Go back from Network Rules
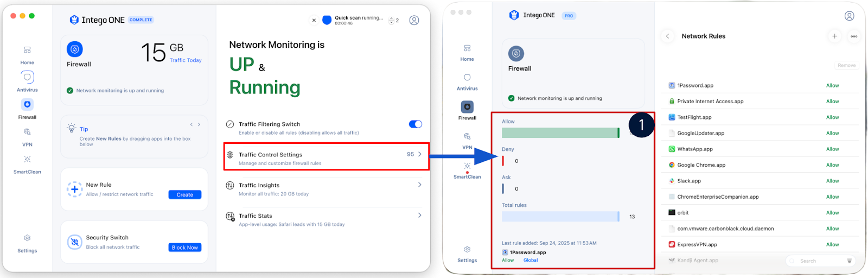The image size is (868, 278). (x=667, y=36)
